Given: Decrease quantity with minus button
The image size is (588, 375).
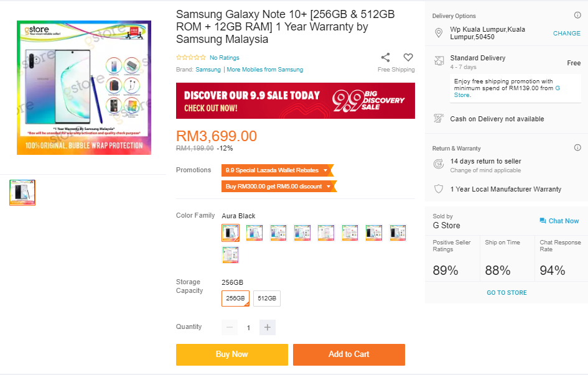Looking at the screenshot, I should [230, 328].
